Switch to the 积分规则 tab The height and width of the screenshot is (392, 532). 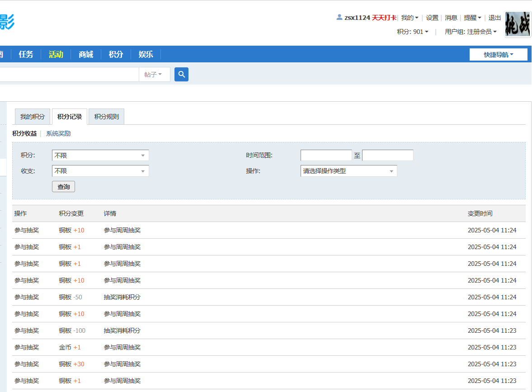coord(106,116)
